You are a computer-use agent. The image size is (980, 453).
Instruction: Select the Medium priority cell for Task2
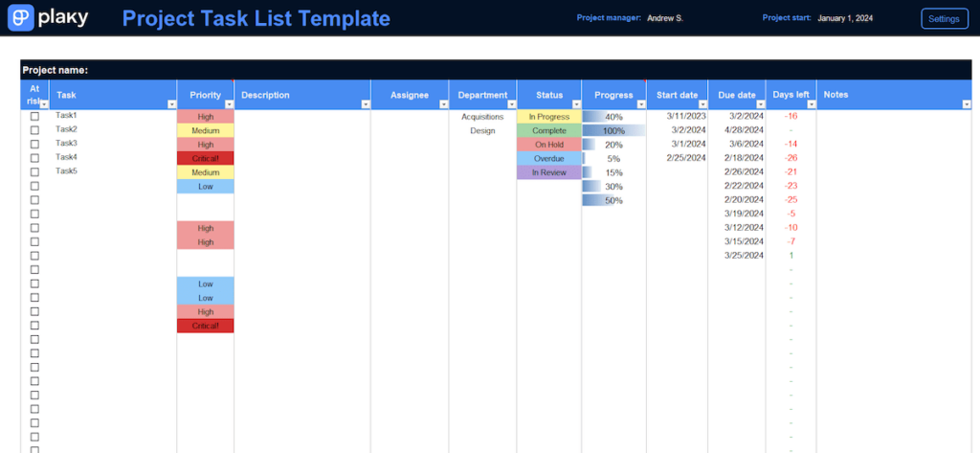point(206,131)
